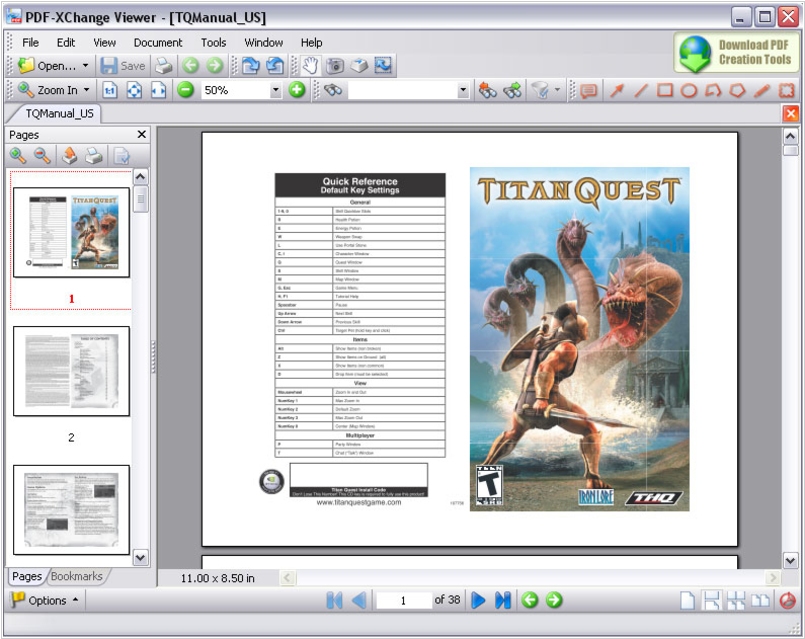Expand the Open button dropdown arrow

(86, 66)
